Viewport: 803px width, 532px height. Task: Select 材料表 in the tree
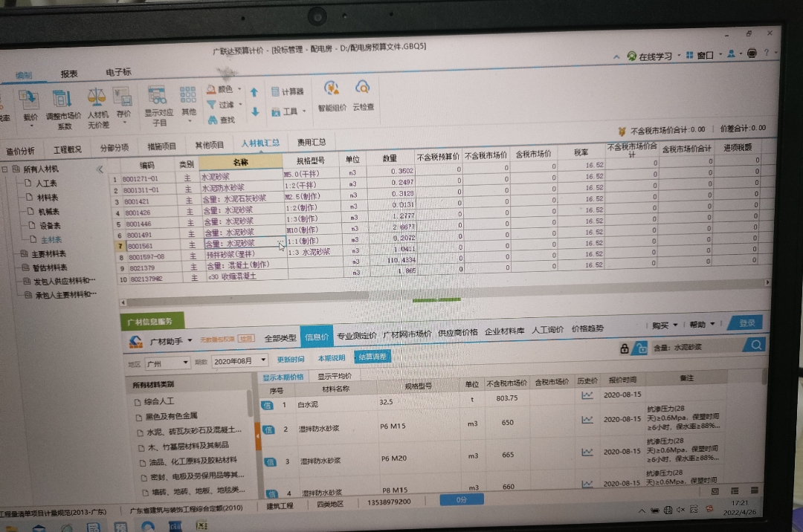(47, 198)
